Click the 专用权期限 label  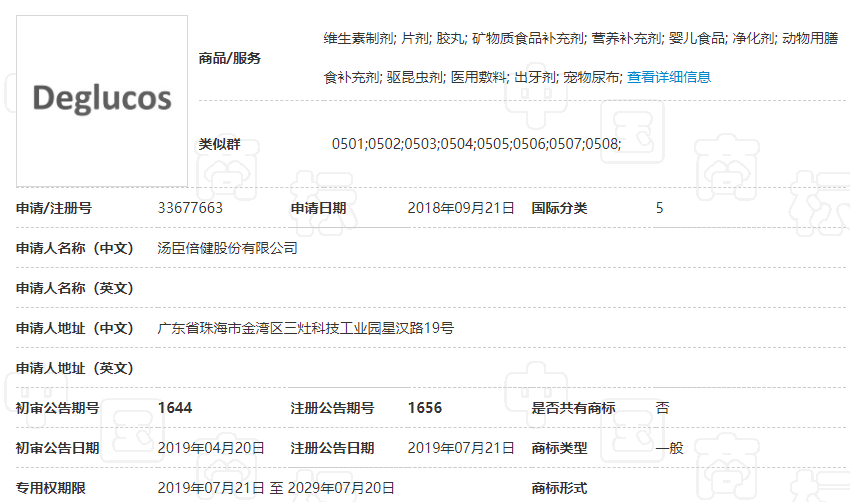pos(51,488)
